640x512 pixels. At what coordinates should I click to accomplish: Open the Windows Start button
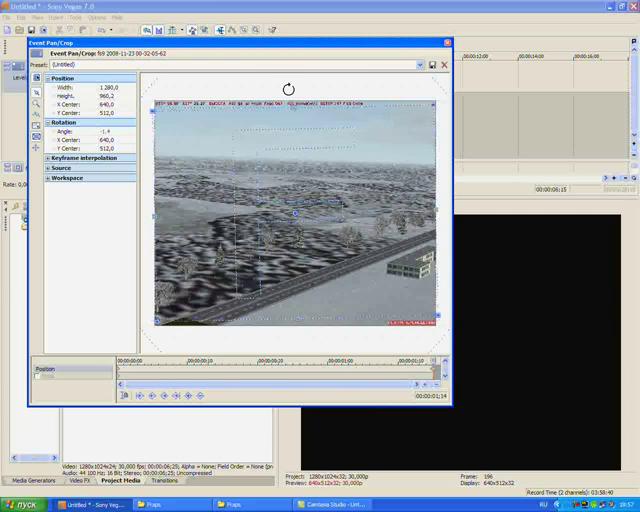(x=24, y=505)
